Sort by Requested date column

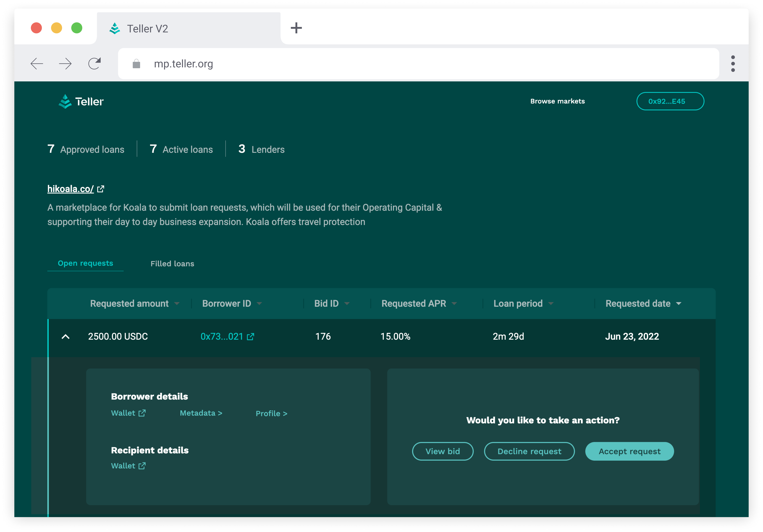643,304
